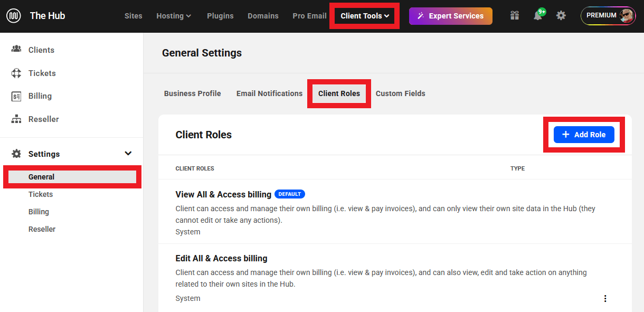Image resolution: width=644 pixels, height=312 pixels.
Task: Collapse the Settings section chevron
Action: click(x=128, y=154)
